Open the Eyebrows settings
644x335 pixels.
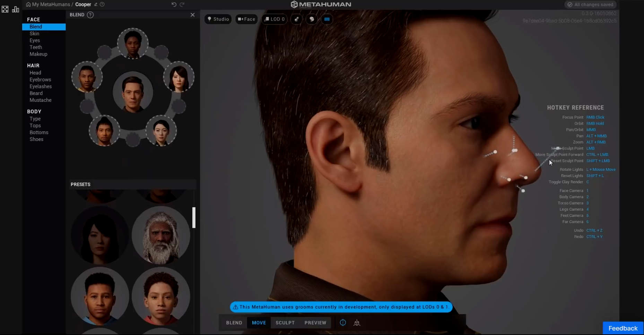(x=40, y=80)
